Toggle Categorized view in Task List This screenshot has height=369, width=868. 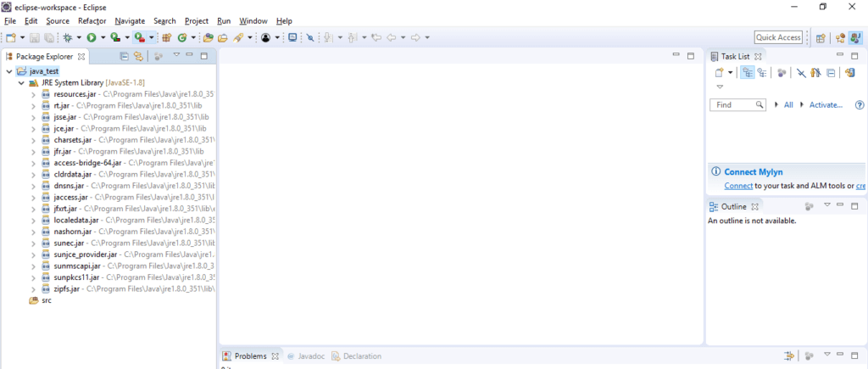tap(748, 73)
